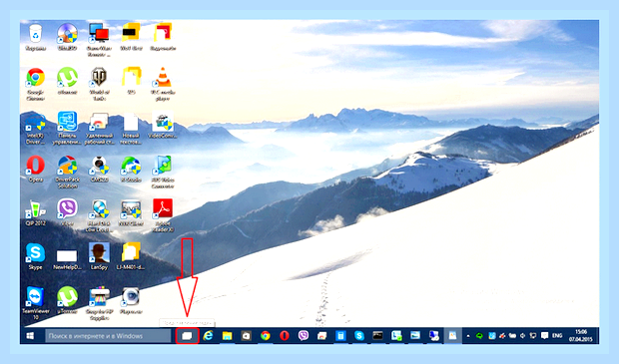Open Task View on the taskbar

(x=187, y=336)
